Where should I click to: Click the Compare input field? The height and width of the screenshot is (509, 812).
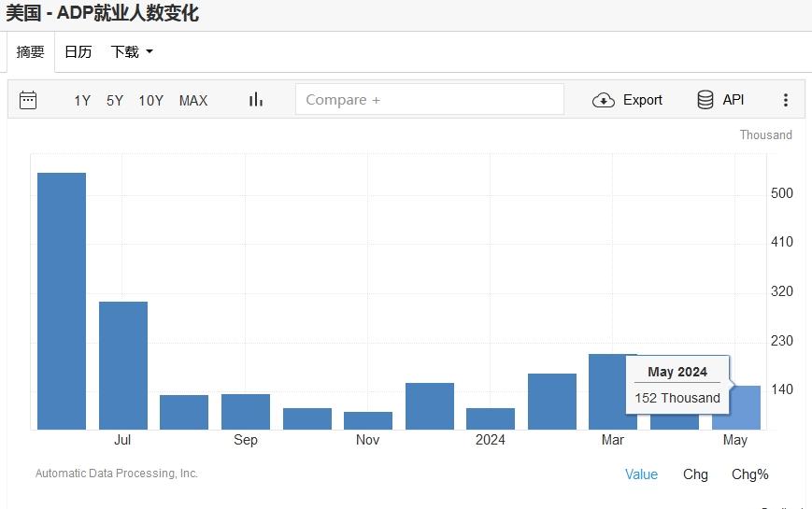coord(430,99)
